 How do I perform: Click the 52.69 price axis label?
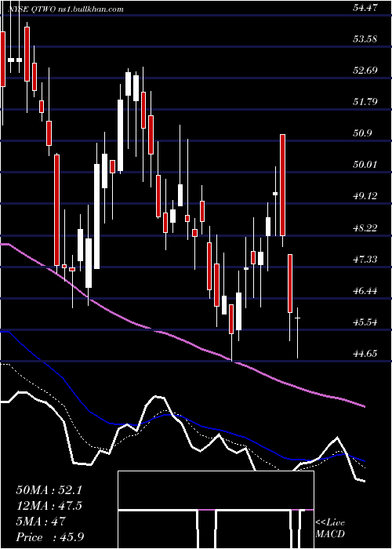365,70
